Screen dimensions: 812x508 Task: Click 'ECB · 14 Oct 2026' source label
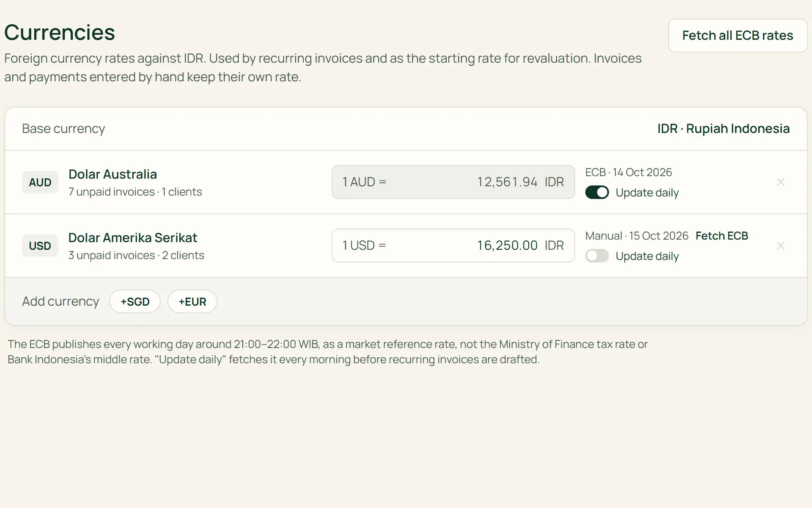coord(628,172)
